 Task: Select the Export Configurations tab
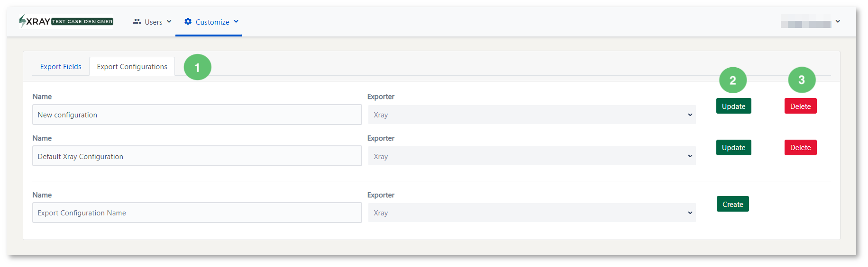132,67
